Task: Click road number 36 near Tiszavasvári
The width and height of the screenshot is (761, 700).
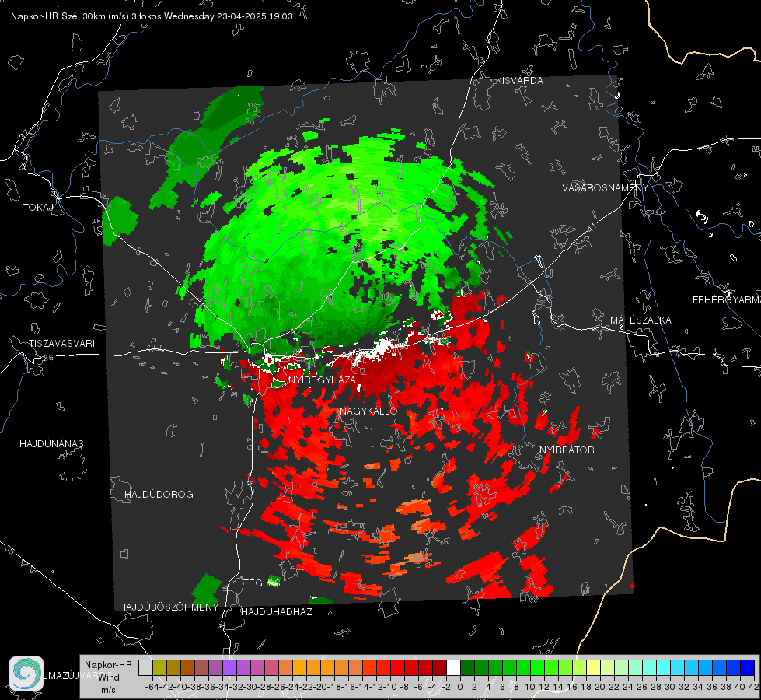Action: point(48,358)
